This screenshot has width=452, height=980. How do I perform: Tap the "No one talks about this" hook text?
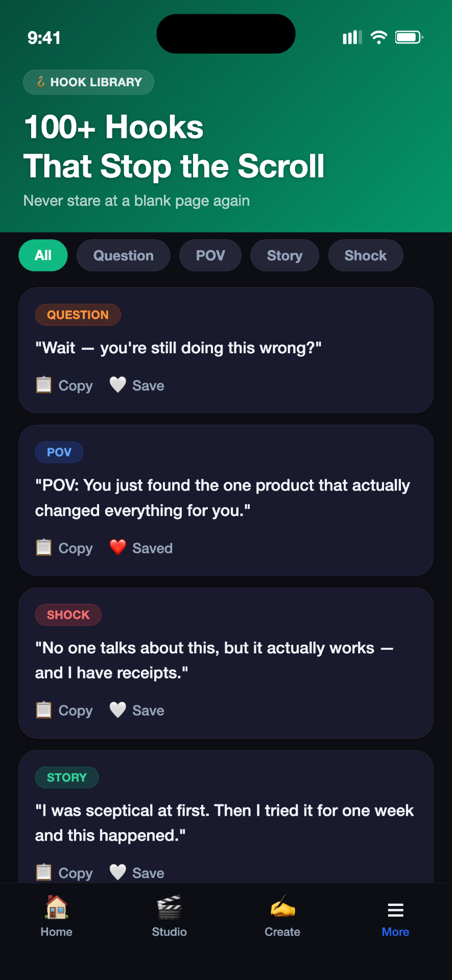[x=214, y=660]
